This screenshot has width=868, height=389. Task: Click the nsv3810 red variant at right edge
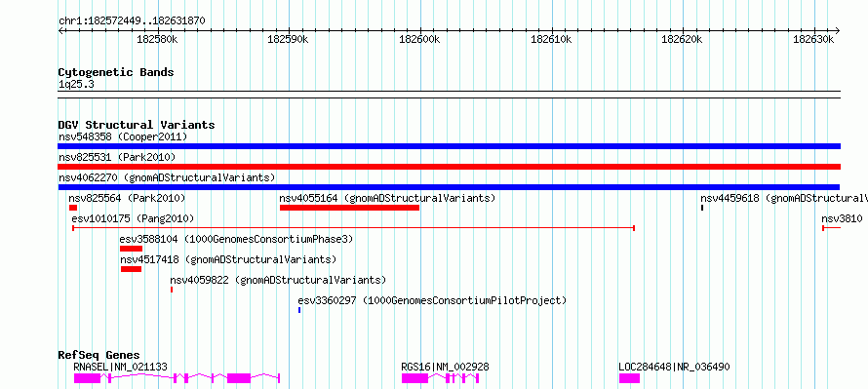(832, 228)
